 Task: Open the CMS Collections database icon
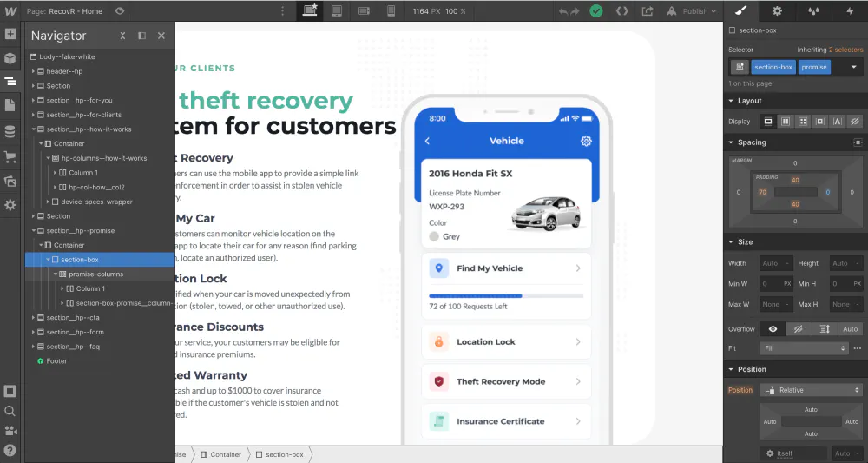pos(10,132)
